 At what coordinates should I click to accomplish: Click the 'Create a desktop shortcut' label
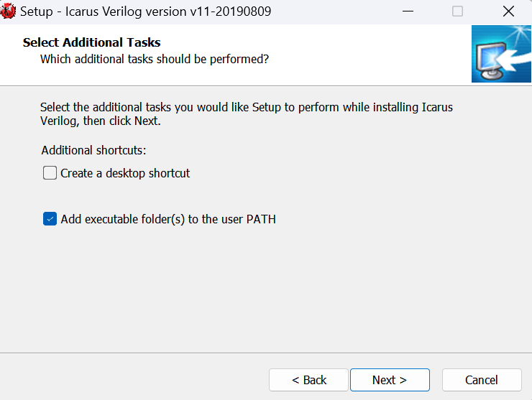click(x=125, y=173)
